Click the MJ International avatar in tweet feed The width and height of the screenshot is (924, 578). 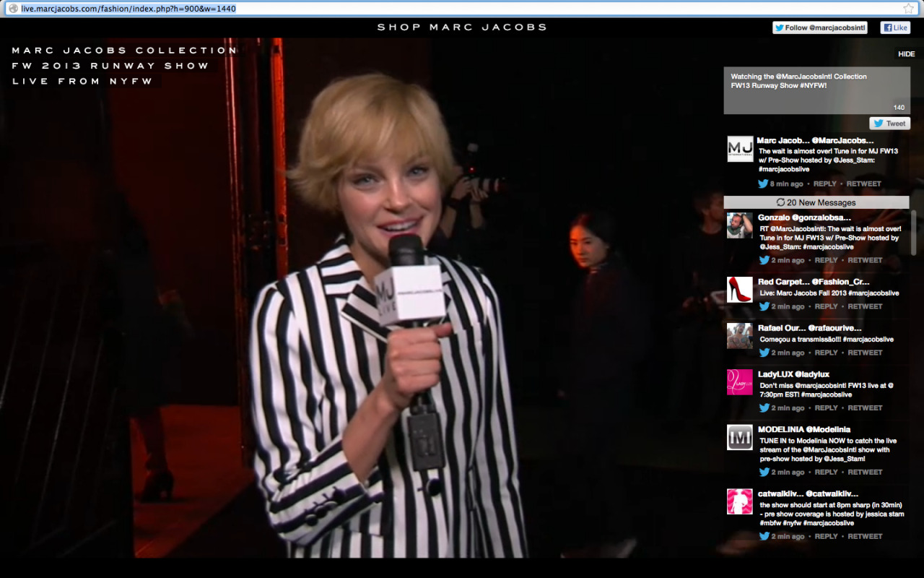tap(740, 149)
